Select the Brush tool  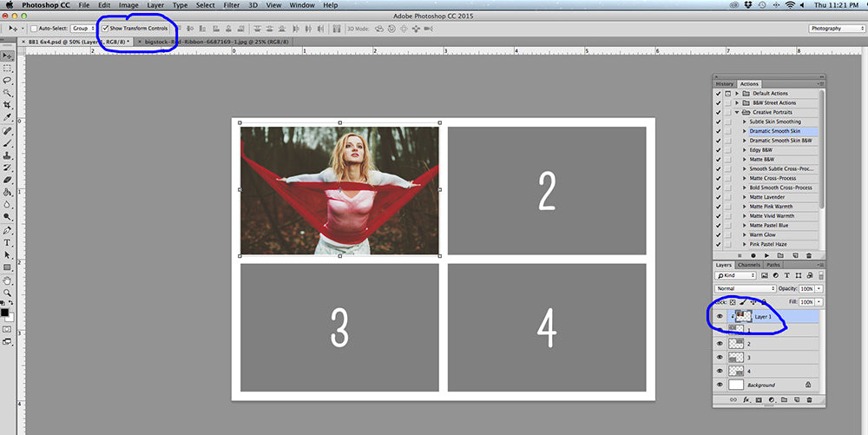click(7, 143)
